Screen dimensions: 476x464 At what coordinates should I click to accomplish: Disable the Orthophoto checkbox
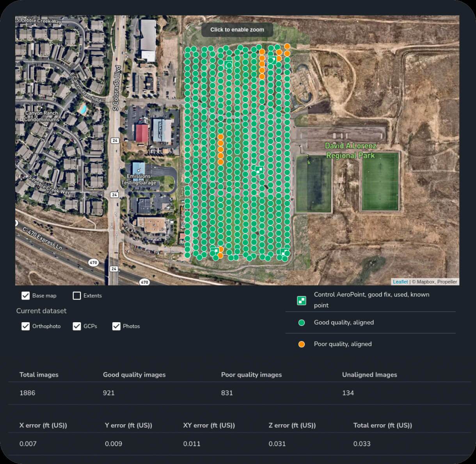click(26, 326)
